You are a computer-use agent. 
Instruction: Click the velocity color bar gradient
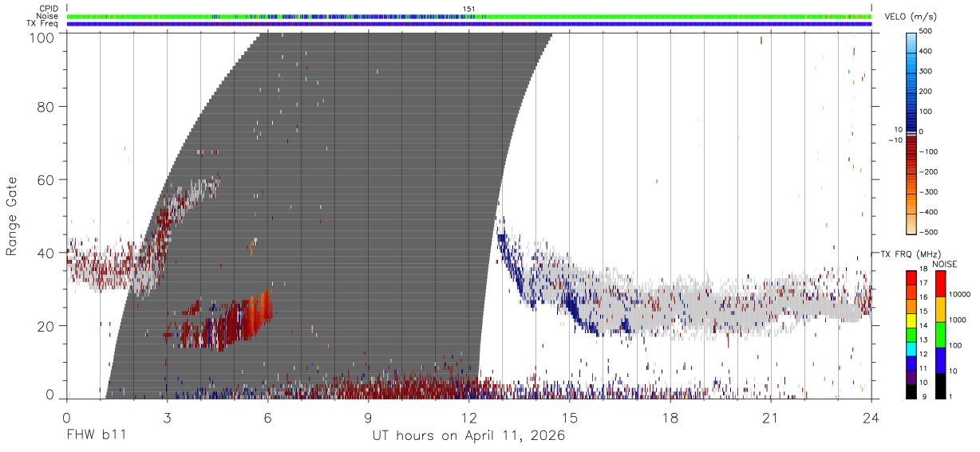click(x=912, y=132)
